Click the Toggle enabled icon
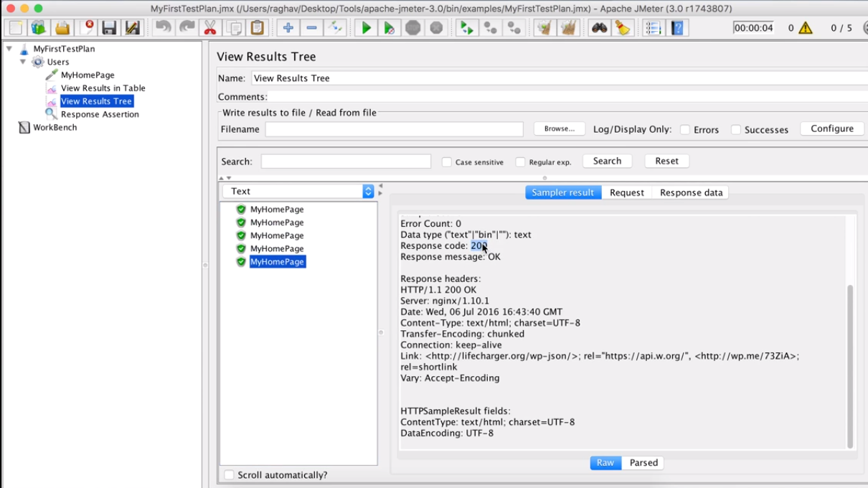This screenshot has height=488, width=868. click(x=335, y=28)
